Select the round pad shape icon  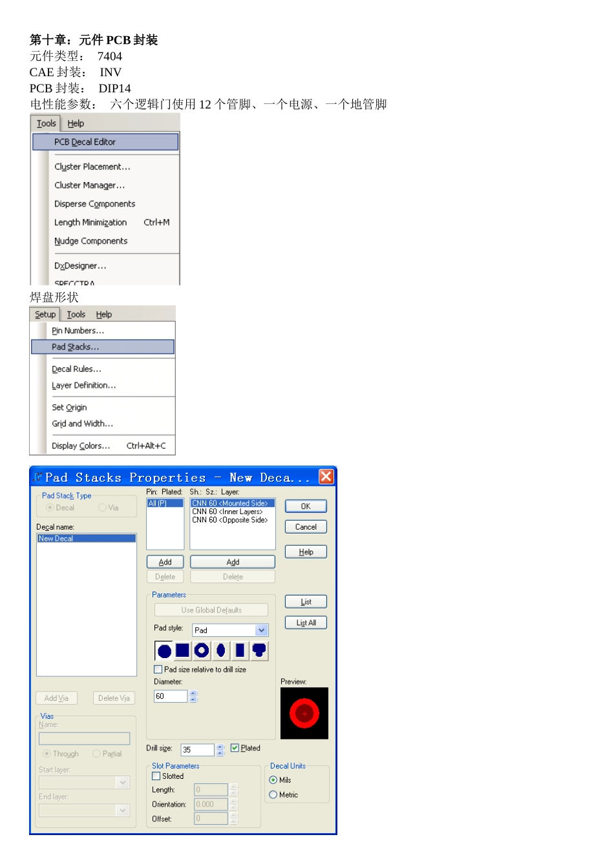tap(164, 650)
